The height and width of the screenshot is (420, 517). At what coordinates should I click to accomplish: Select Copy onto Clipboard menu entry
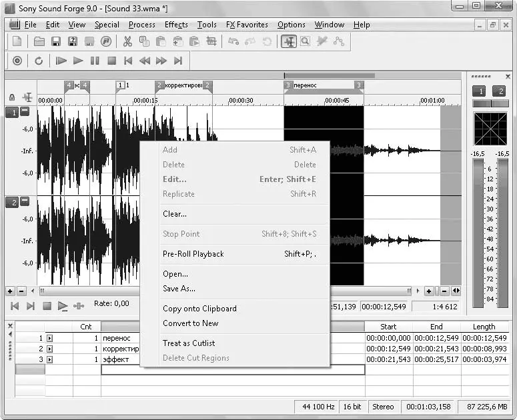[199, 309]
